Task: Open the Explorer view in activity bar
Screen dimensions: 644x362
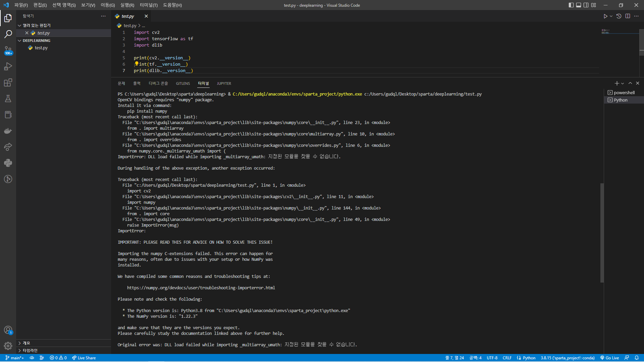Action: tap(8, 18)
